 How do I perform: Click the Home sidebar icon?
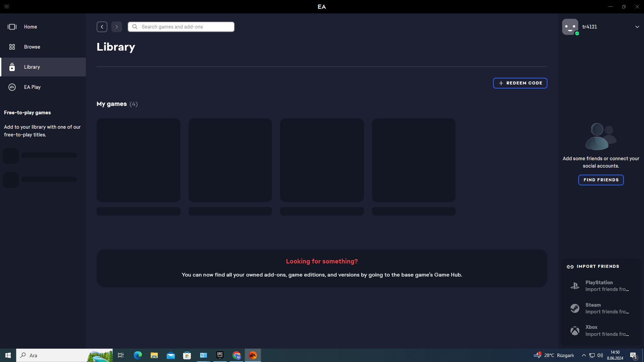(x=12, y=27)
